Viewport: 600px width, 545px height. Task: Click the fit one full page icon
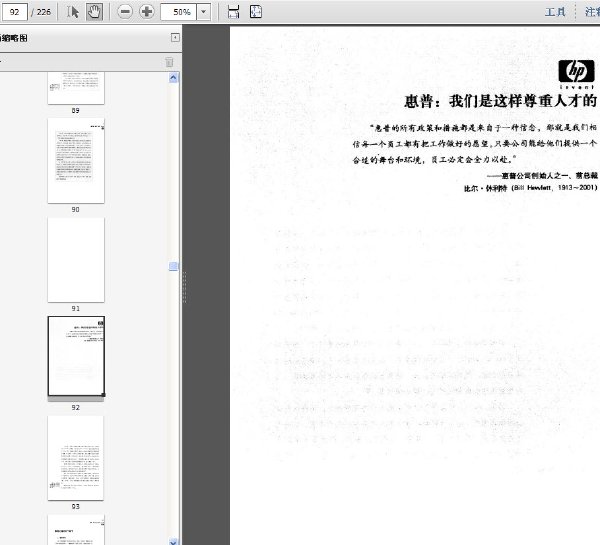(256, 12)
